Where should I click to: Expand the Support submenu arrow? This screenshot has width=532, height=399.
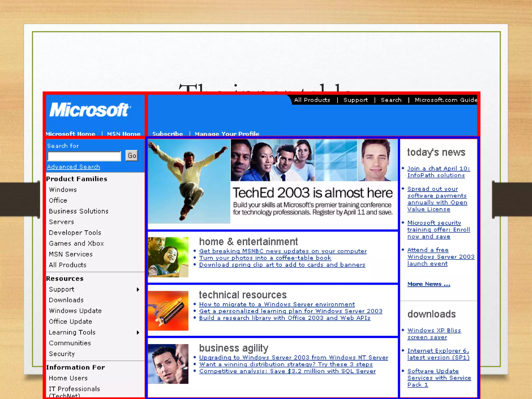[x=138, y=289]
